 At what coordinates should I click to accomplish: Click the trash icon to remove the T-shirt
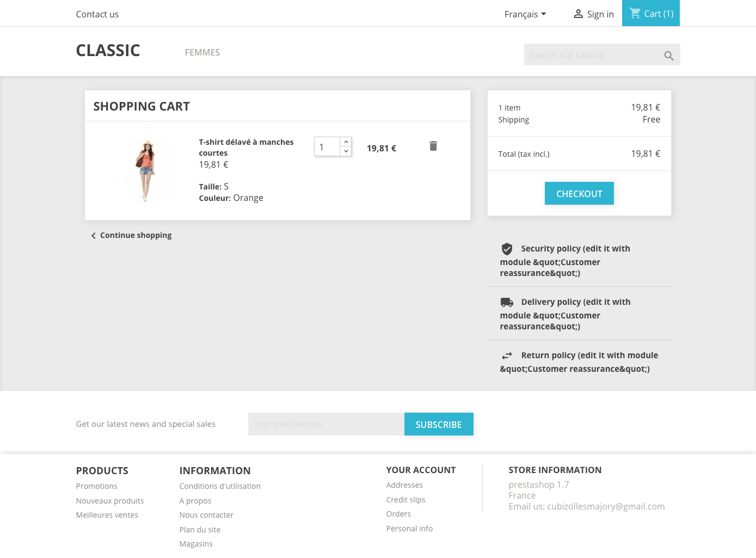coord(433,146)
